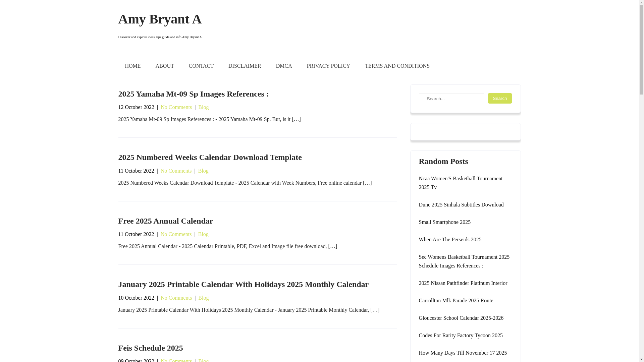This screenshot has width=644, height=362.
Task: Focus the Search input field
Action: [451, 99]
